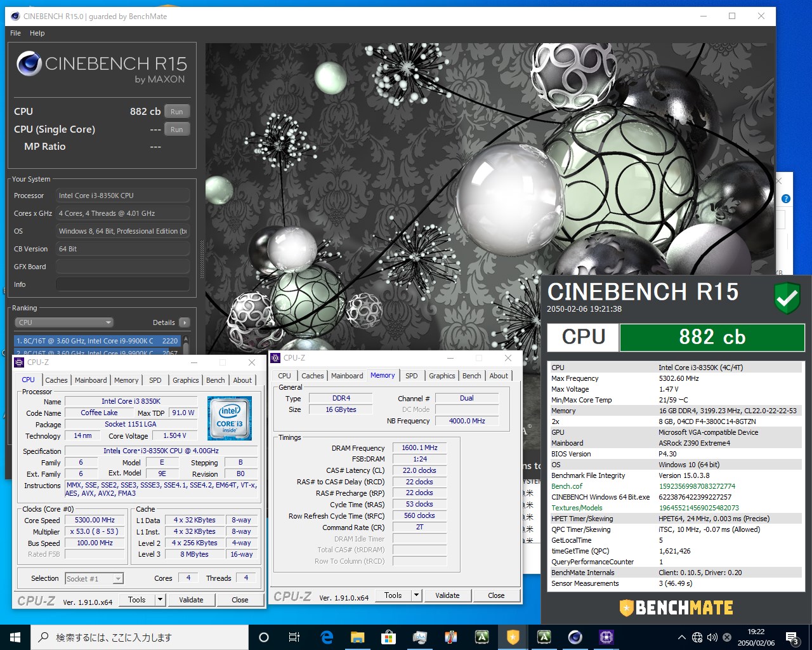812x650 pixels.
Task: Open Cortana circle icon on taskbar
Action: coord(264,637)
